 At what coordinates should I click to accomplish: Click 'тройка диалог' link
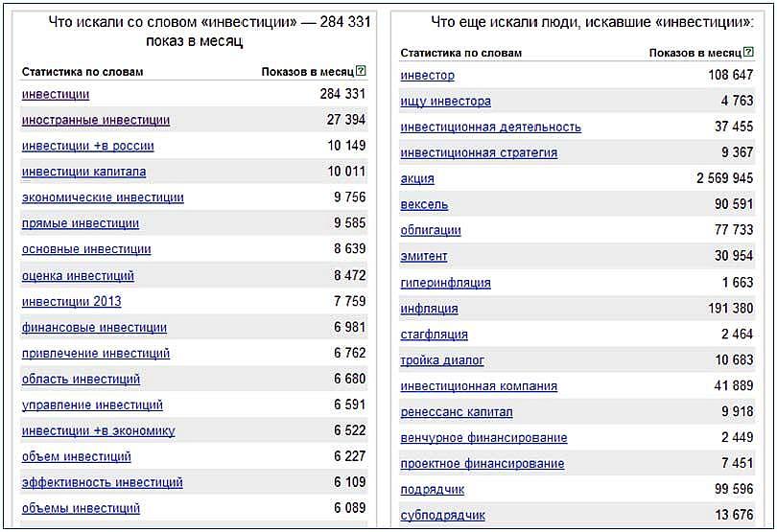tap(442, 360)
